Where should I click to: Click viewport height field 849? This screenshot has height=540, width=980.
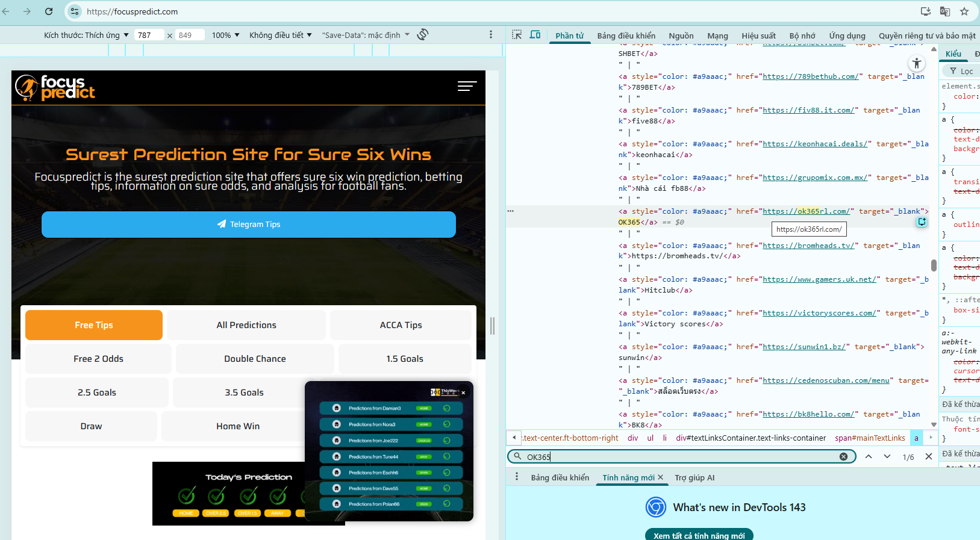[190, 35]
